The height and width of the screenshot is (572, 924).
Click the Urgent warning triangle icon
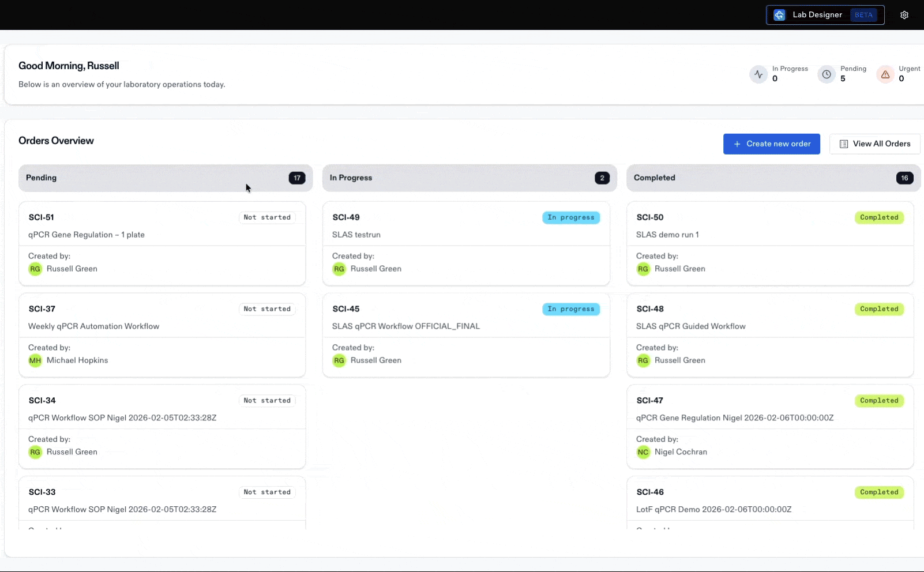884,74
